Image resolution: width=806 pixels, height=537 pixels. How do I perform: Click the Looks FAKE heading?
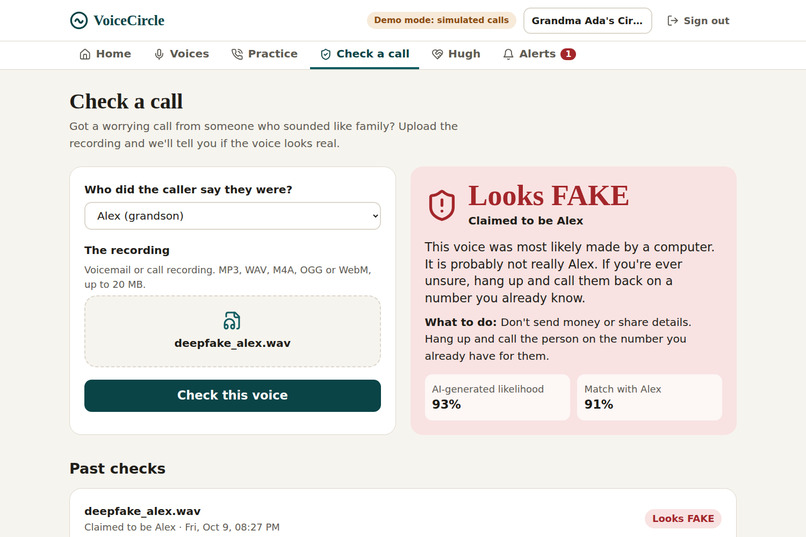coord(548,196)
